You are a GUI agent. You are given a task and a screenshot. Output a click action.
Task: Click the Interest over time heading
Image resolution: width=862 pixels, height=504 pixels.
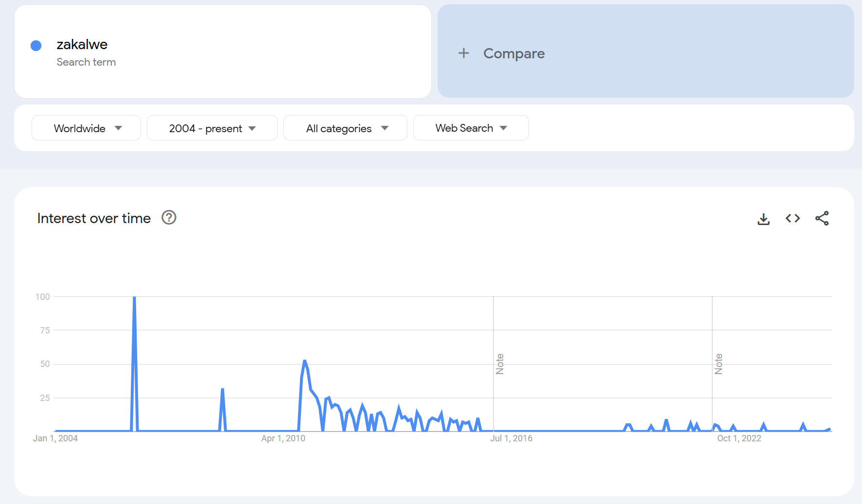(x=94, y=218)
